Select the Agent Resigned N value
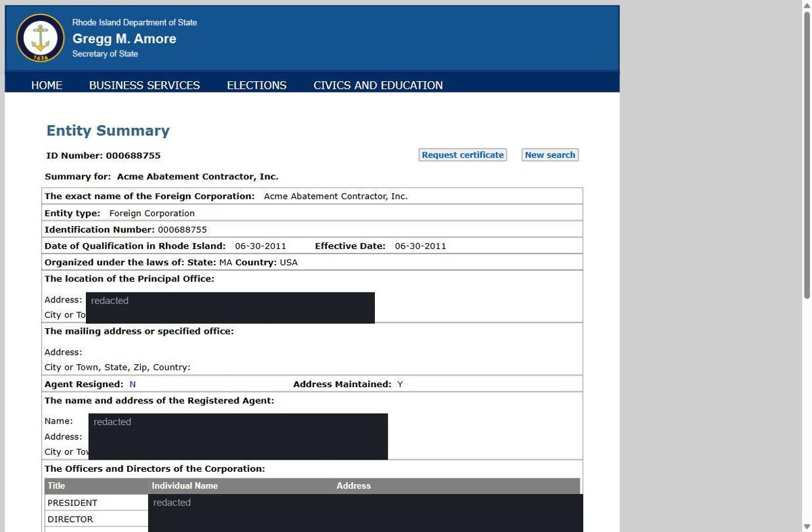Image resolution: width=812 pixels, height=532 pixels. (x=133, y=384)
